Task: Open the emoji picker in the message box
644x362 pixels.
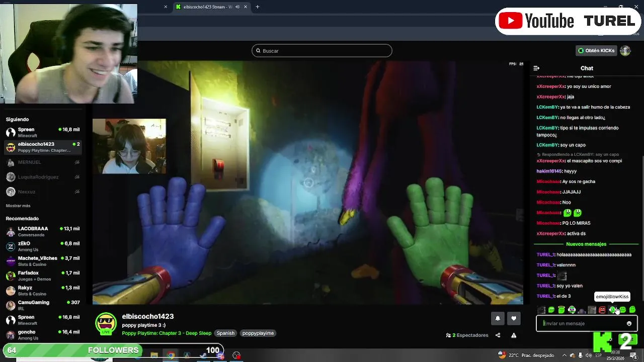Action: tap(629, 323)
